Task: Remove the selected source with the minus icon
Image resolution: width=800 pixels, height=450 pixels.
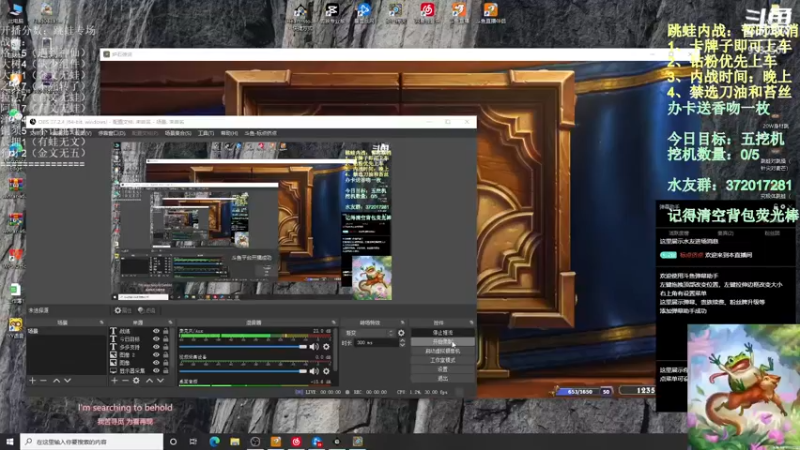Action: tap(125, 381)
